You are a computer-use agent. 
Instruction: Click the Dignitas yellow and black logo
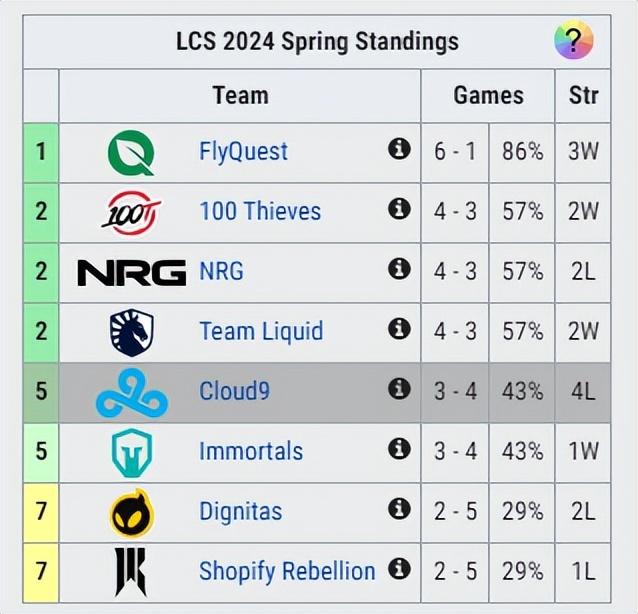coord(132,513)
